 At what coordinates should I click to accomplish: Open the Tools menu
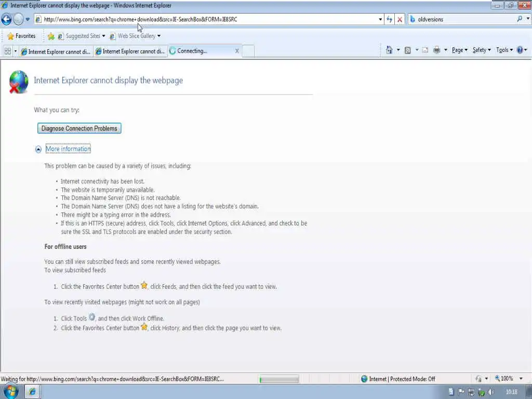pyautogui.click(x=504, y=50)
